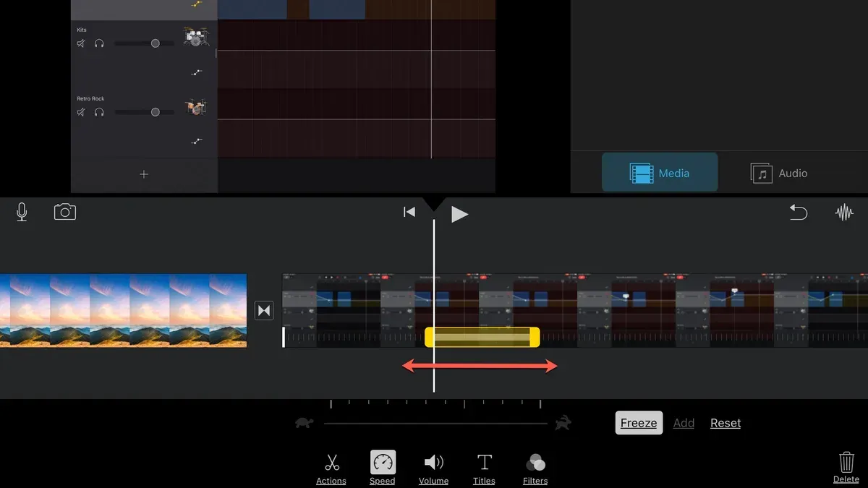868x488 pixels.
Task: Open the Actions scissors tool
Action: point(331,468)
